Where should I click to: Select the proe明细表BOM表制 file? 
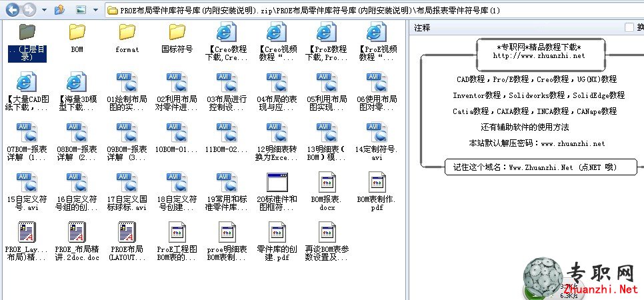coord(227,241)
